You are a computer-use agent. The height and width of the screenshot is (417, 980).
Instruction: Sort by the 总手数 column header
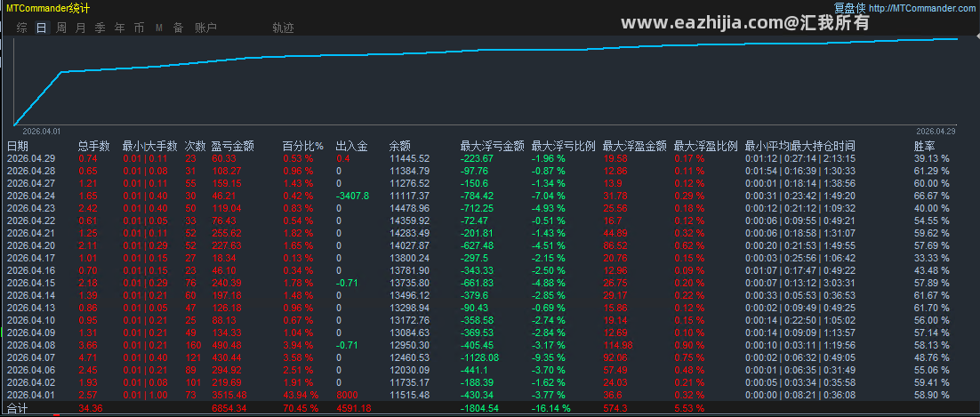tap(93, 147)
